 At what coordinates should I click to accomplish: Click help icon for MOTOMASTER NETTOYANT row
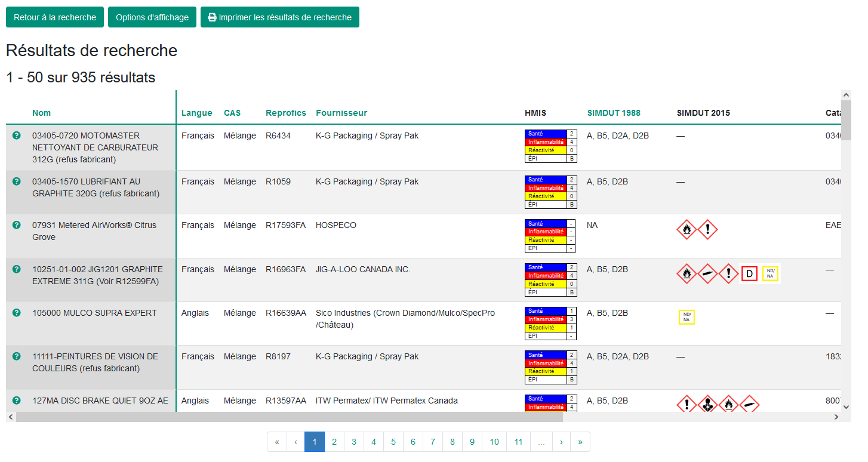(x=17, y=135)
